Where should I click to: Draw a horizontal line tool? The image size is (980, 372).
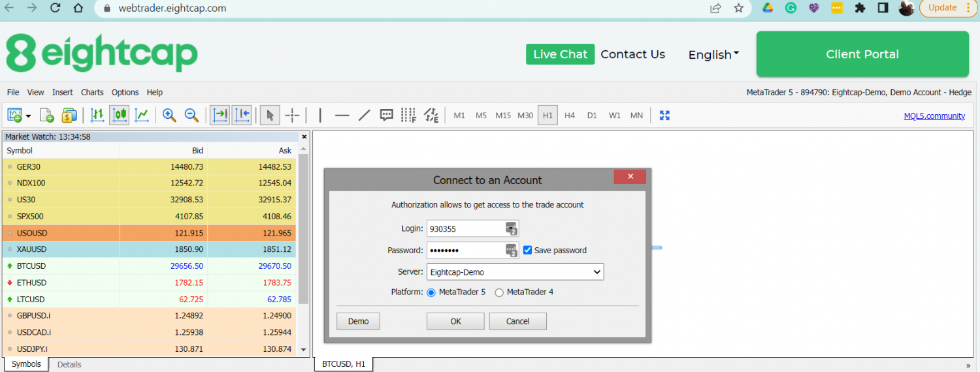pos(342,116)
